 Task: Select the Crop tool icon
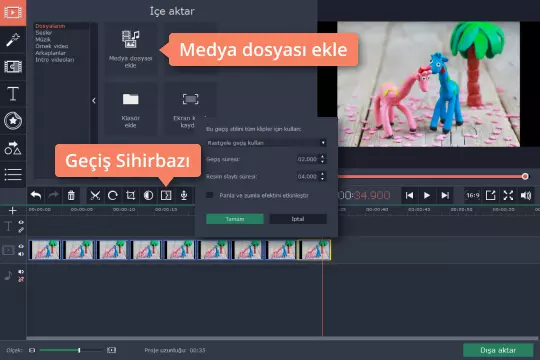tap(131, 196)
